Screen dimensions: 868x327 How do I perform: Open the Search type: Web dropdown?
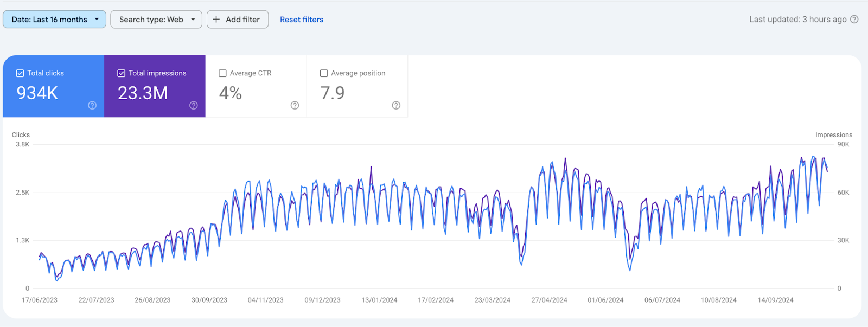click(151, 20)
